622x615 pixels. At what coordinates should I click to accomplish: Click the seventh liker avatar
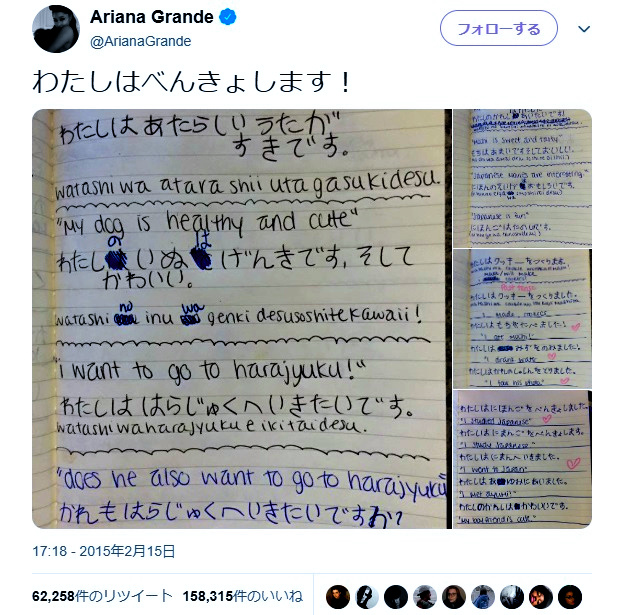point(512,597)
